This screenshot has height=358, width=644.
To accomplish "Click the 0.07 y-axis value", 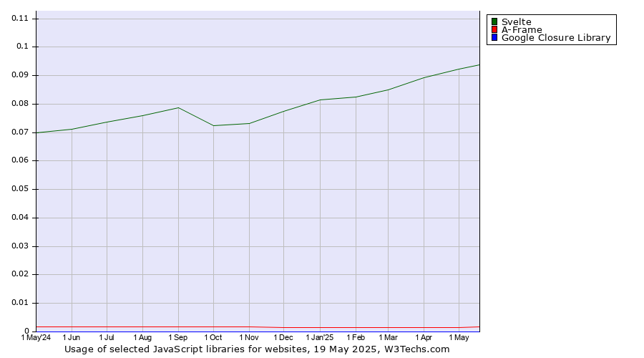I will [x=20, y=132].
